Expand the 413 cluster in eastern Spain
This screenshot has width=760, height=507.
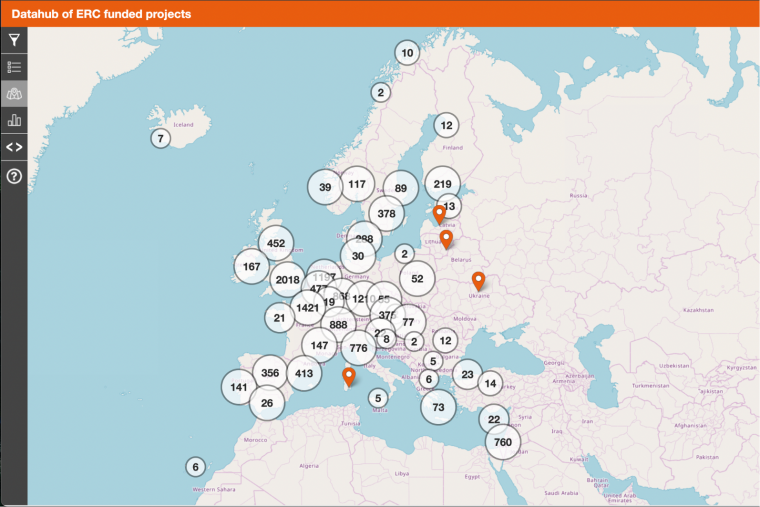[x=304, y=374]
